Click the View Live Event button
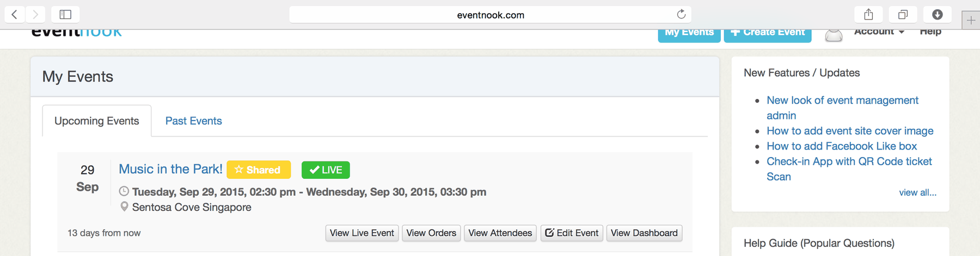This screenshot has height=256, width=980. pyautogui.click(x=362, y=233)
